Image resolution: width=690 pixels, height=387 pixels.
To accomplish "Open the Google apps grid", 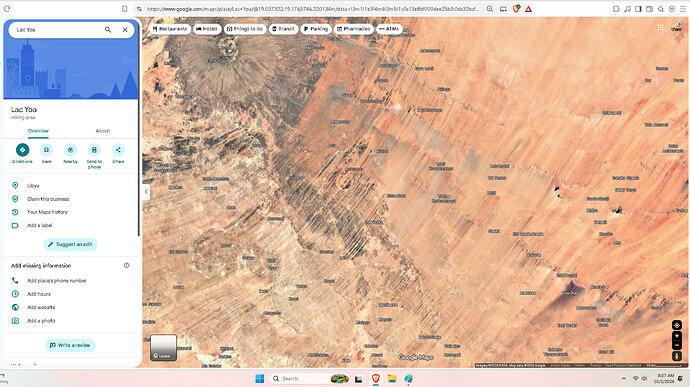I will (x=660, y=27).
